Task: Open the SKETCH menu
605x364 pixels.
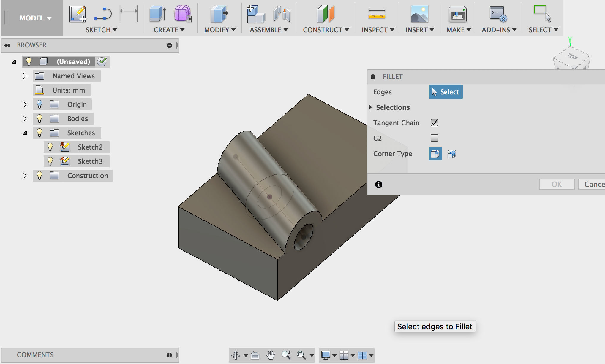Action: click(x=101, y=30)
